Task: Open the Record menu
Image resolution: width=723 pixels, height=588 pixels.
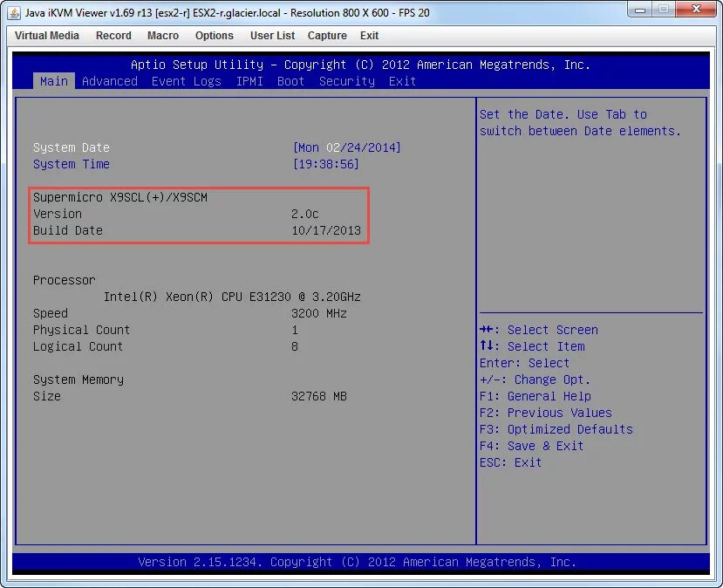Action: point(113,36)
